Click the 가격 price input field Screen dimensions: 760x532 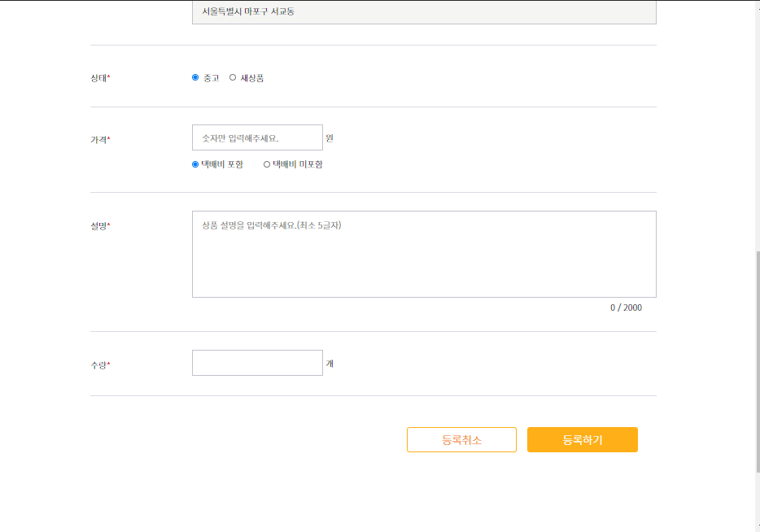[256, 137]
